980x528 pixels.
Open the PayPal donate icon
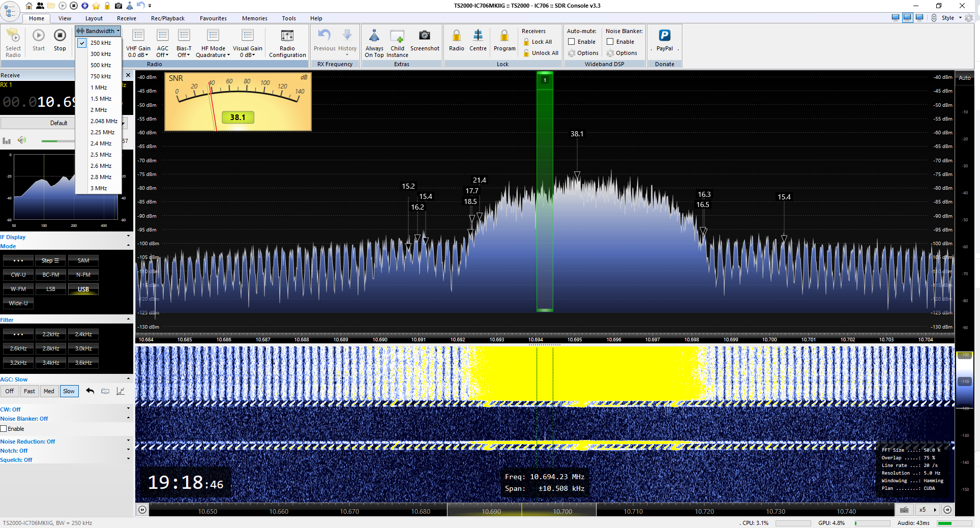(664, 36)
